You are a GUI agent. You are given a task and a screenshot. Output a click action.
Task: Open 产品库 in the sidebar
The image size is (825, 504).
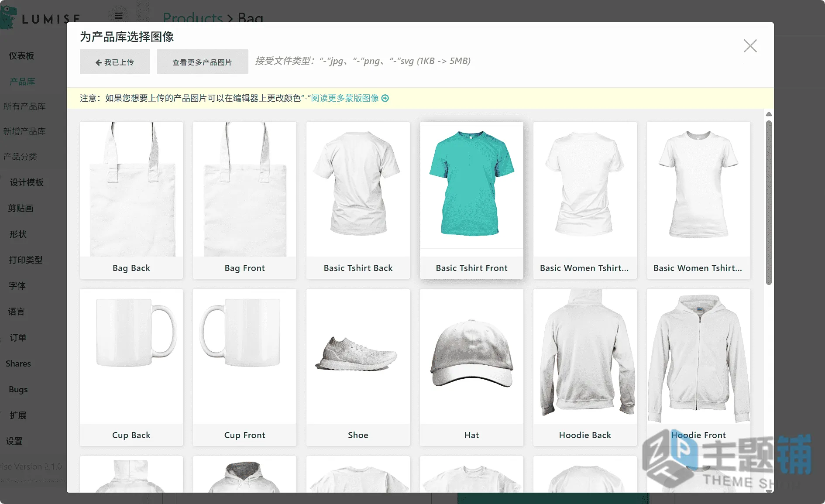coord(22,82)
